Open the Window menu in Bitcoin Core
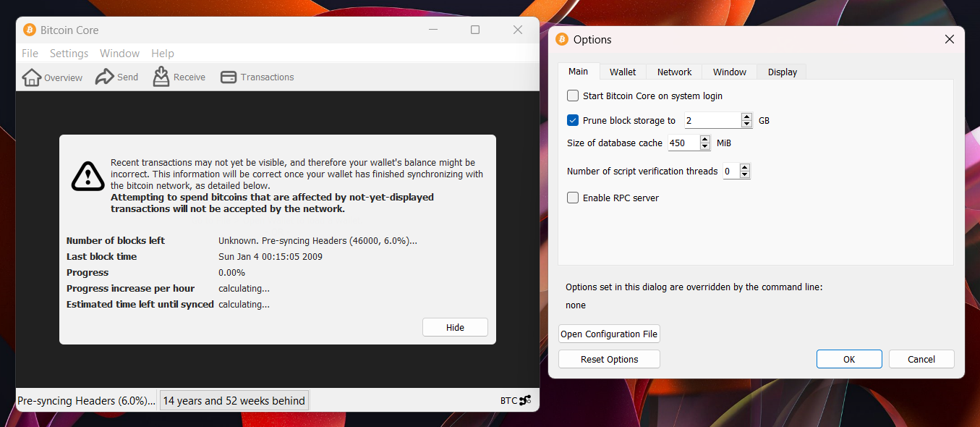 119,54
